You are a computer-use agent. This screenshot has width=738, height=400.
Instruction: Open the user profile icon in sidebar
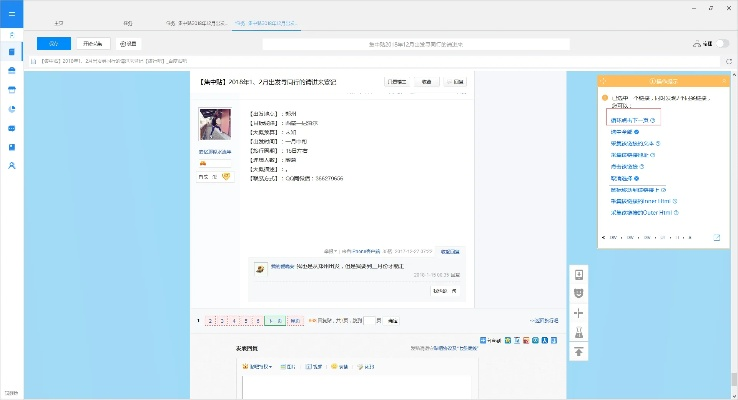tap(12, 166)
